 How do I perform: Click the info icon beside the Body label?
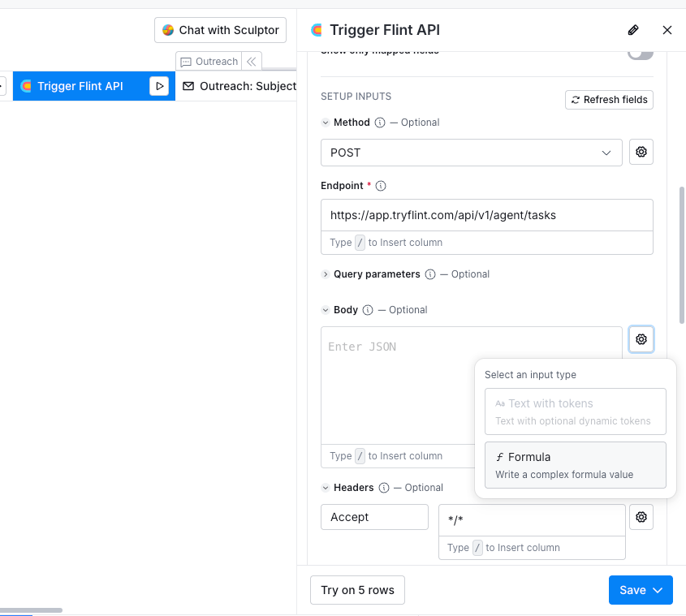(367, 309)
